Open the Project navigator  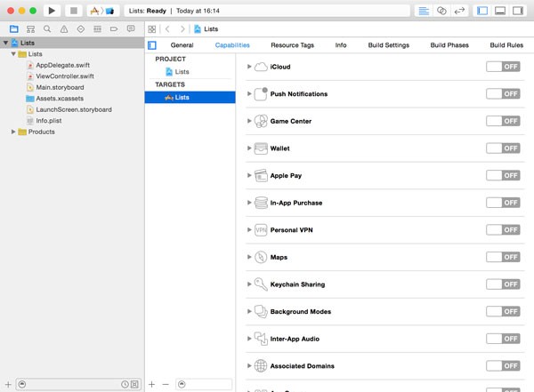click(14, 29)
